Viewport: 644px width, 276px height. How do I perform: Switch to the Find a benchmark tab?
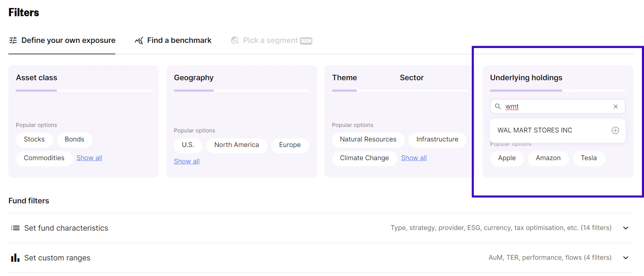tap(179, 40)
